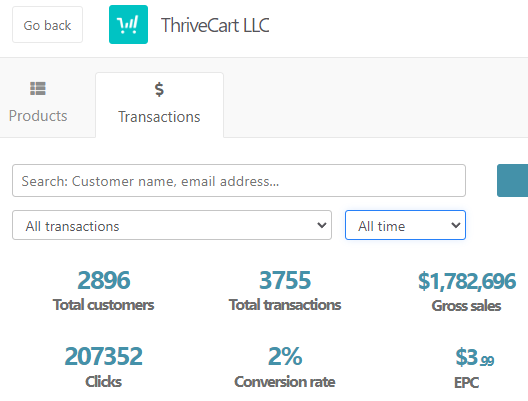
Task: Select the Transactions tab
Action: pos(159,105)
